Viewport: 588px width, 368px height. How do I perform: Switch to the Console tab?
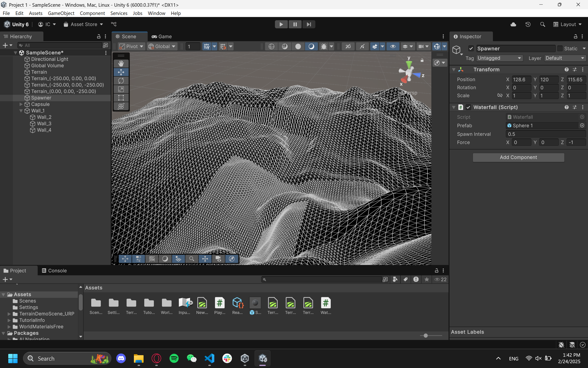(54, 271)
